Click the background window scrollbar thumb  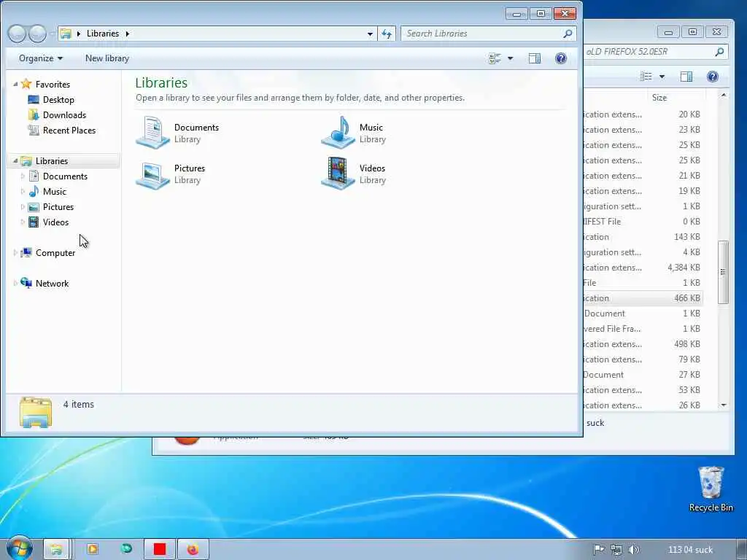(x=724, y=272)
